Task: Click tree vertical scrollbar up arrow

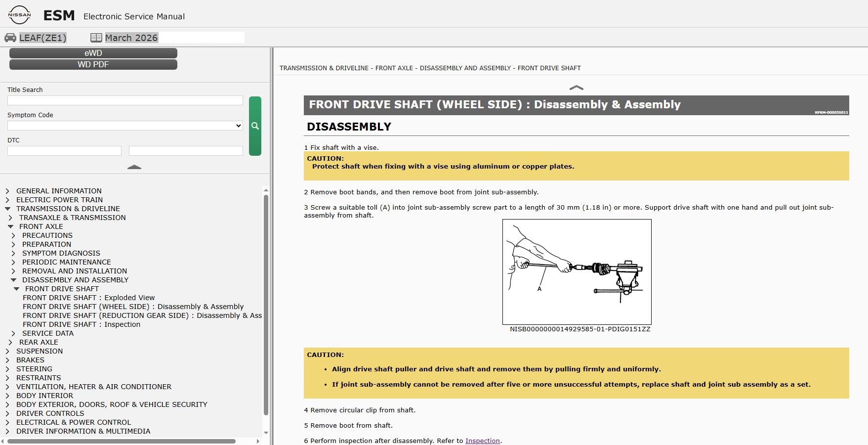Action: (266, 190)
